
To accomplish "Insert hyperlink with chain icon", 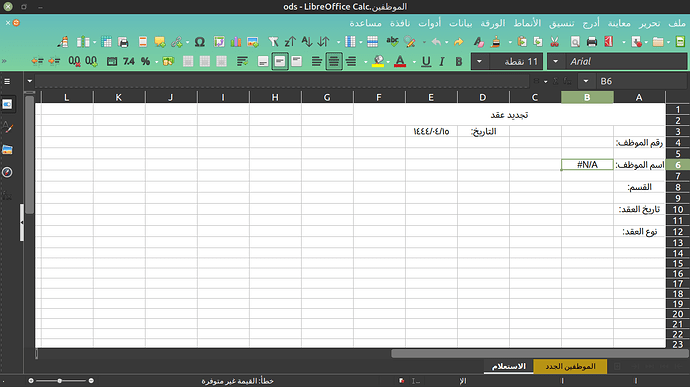I will [177, 42].
